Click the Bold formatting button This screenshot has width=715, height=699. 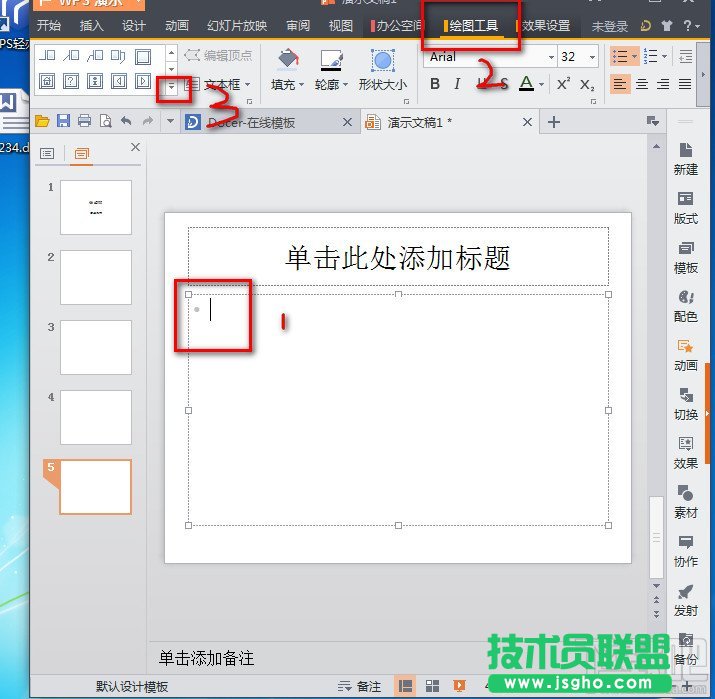coord(435,85)
